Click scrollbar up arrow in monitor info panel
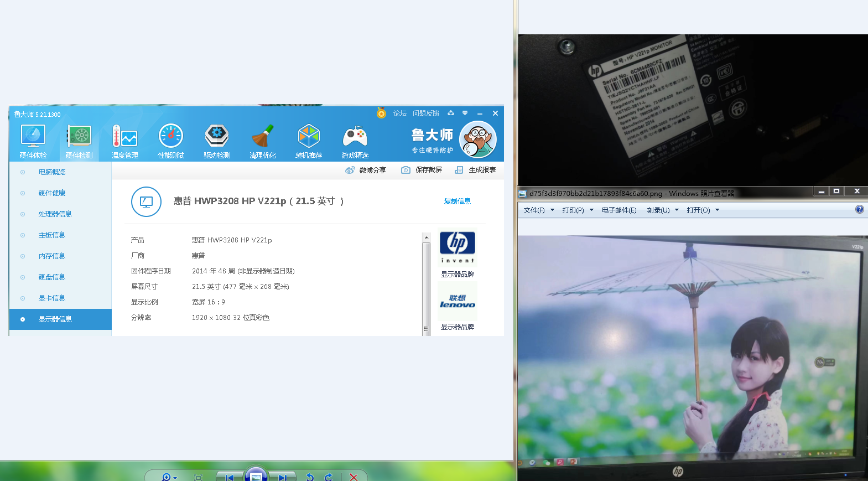Screen dimensions: 868x481 tap(426, 237)
